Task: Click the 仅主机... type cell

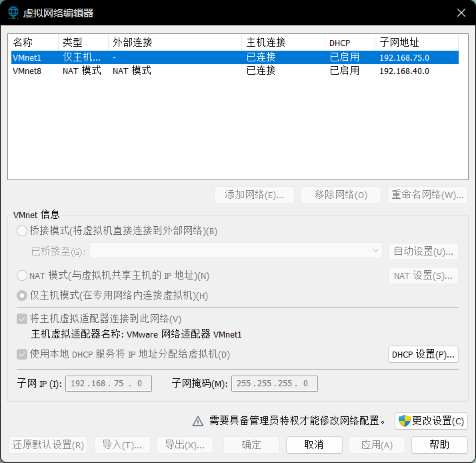Action: point(81,57)
